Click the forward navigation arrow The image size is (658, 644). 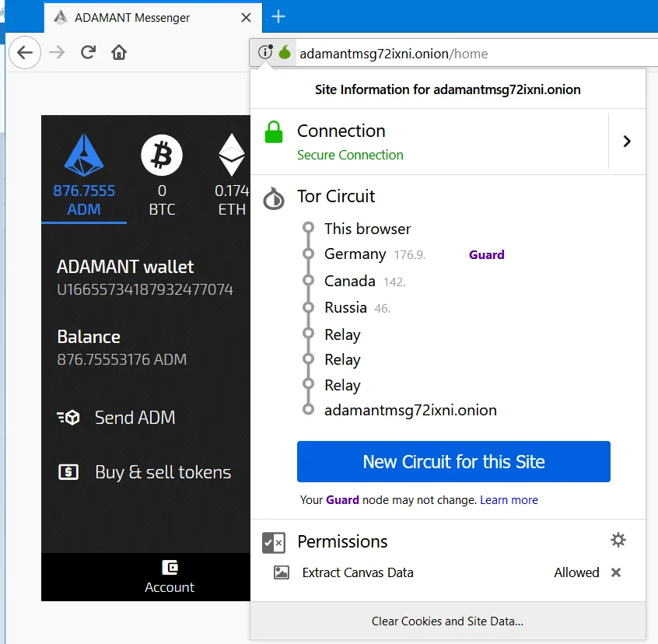(x=57, y=52)
